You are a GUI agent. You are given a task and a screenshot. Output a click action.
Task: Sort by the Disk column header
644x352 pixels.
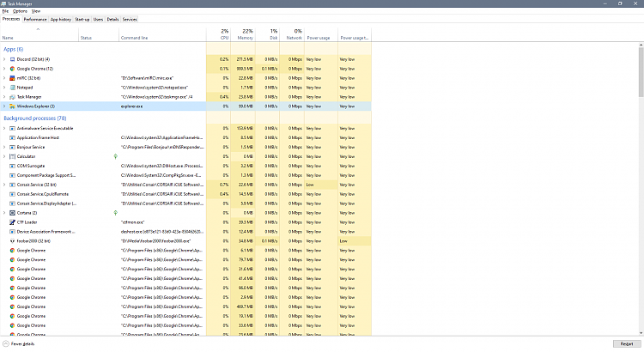[267, 34]
